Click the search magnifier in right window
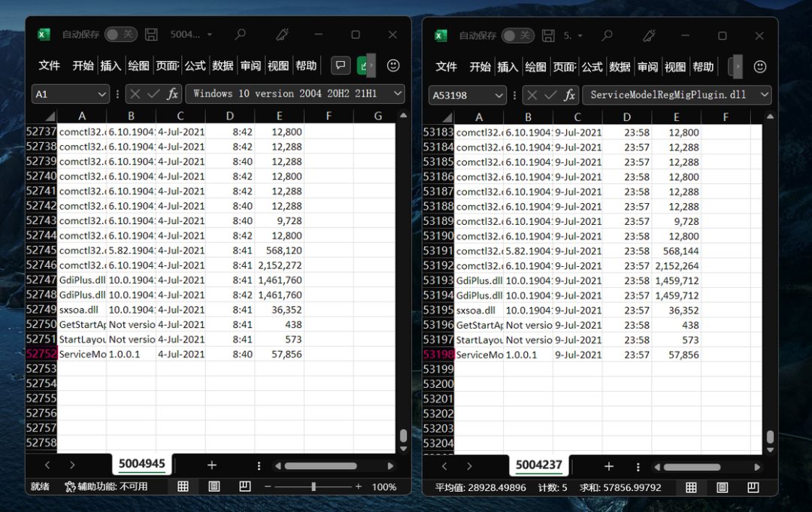 point(607,36)
